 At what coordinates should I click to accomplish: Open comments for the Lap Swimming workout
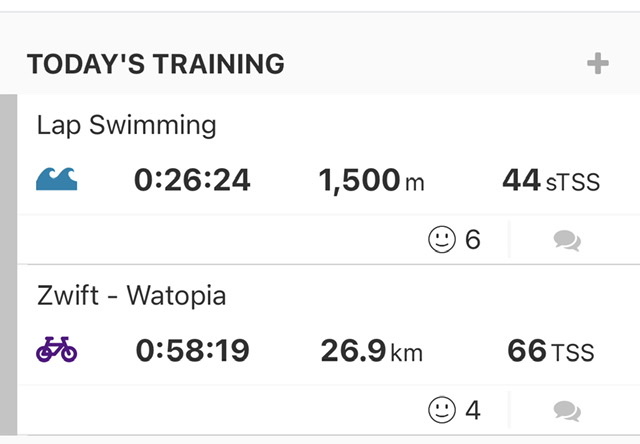coord(567,240)
